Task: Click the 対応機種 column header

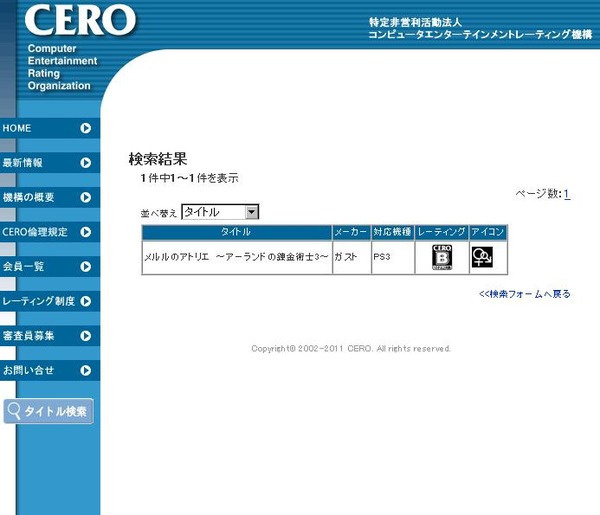Action: (393, 232)
